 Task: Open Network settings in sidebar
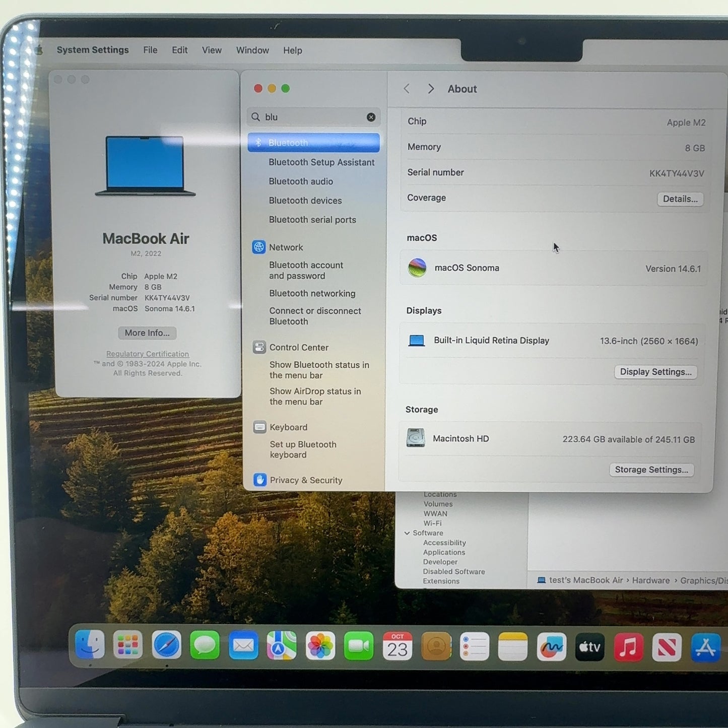[x=286, y=247]
